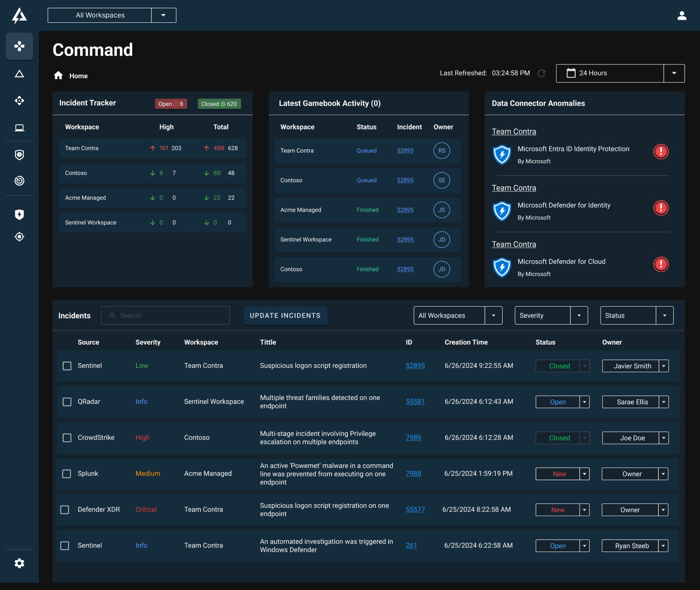Open the user profile icon
This screenshot has width=700, height=590.
[682, 16]
